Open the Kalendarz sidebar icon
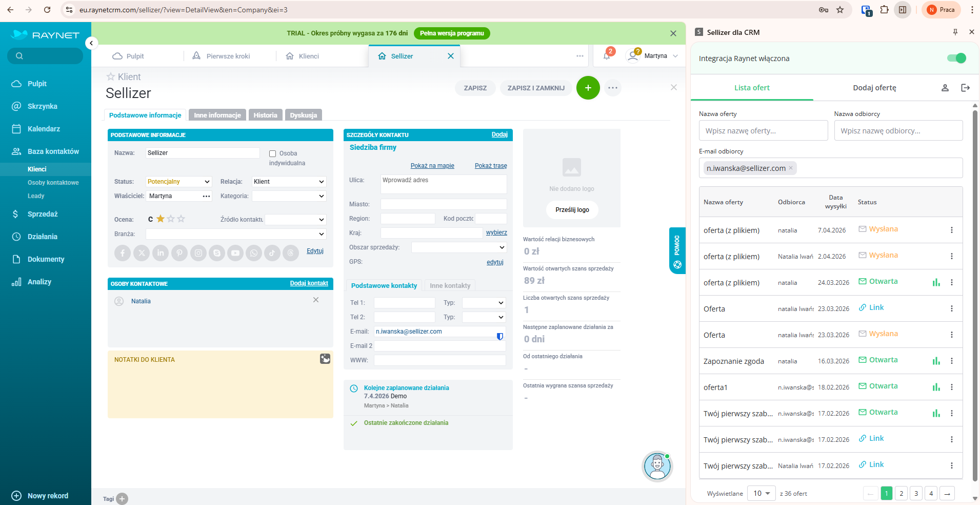 tap(16, 129)
